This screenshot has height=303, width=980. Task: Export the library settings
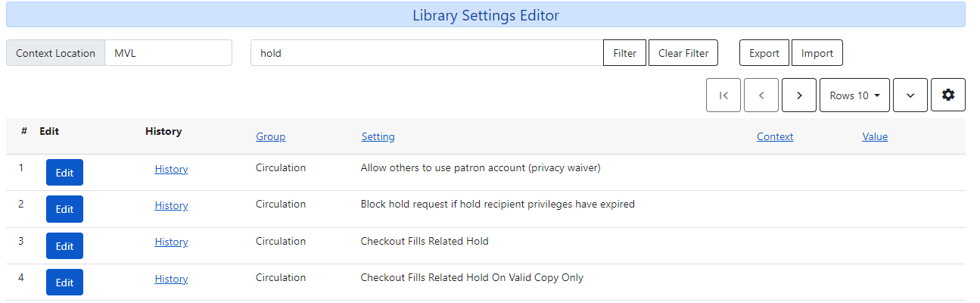pyautogui.click(x=764, y=53)
